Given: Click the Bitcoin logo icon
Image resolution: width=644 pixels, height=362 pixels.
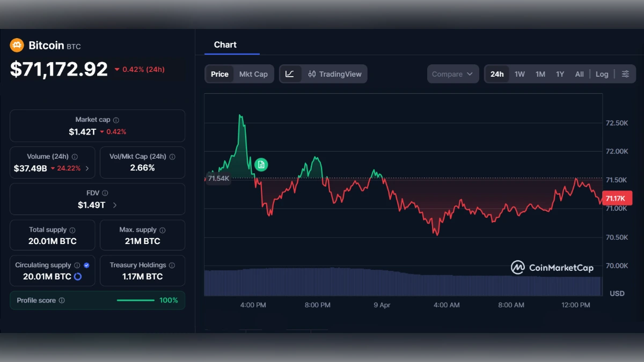Looking at the screenshot, I should pos(17,45).
